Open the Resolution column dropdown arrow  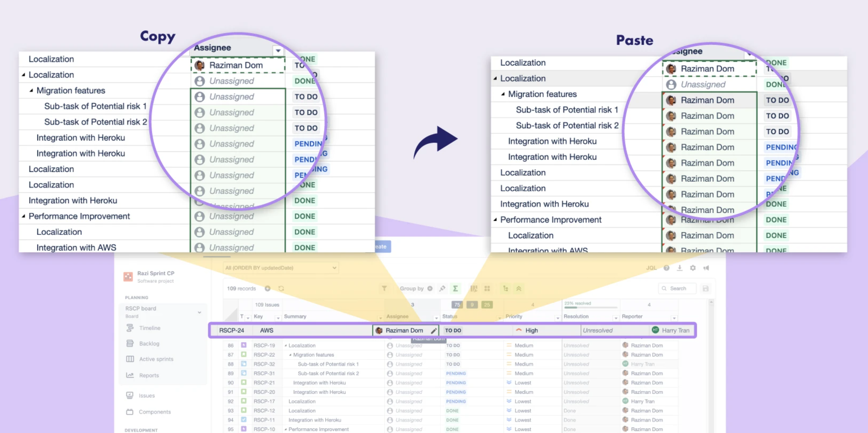616,318
